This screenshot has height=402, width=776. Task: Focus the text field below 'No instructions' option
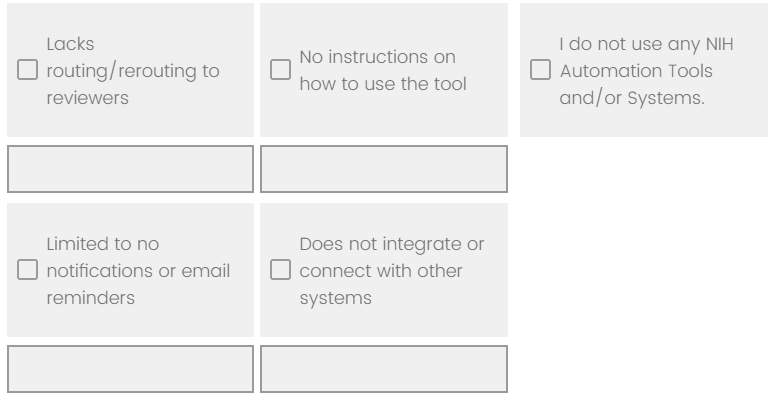pos(383,170)
